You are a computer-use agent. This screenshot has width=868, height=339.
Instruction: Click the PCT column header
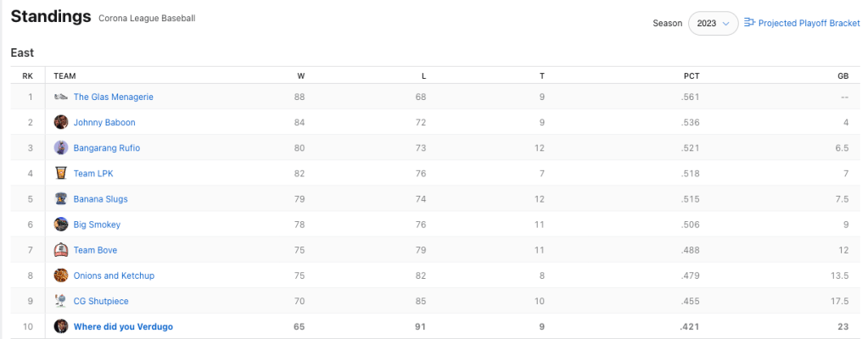click(x=692, y=75)
